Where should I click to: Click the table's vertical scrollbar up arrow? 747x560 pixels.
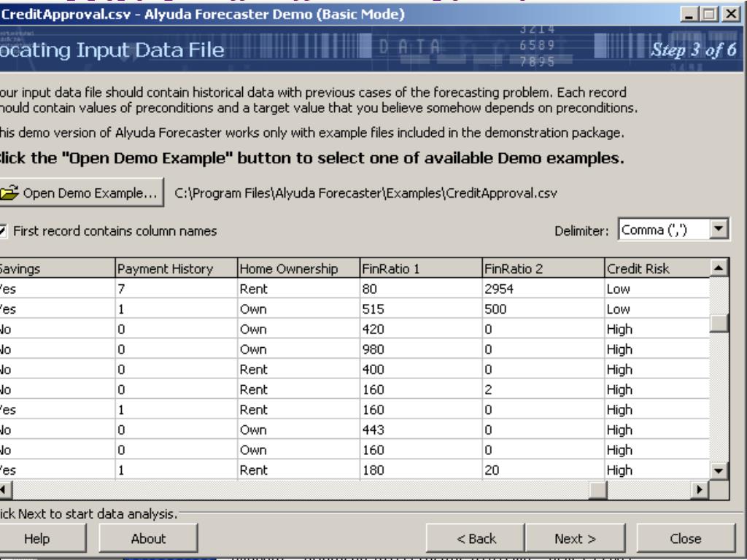[719, 268]
